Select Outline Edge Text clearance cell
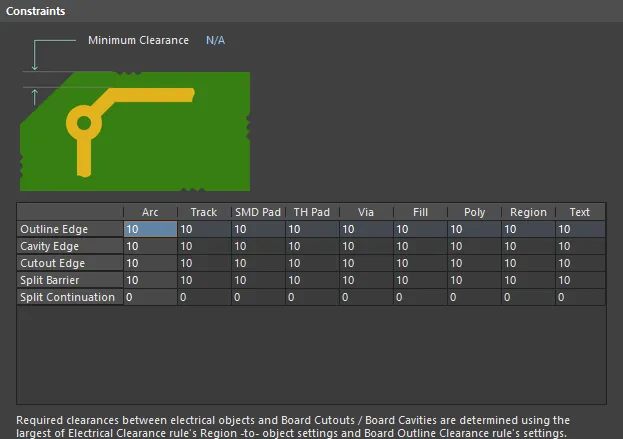The width and height of the screenshot is (623, 439). 580,229
